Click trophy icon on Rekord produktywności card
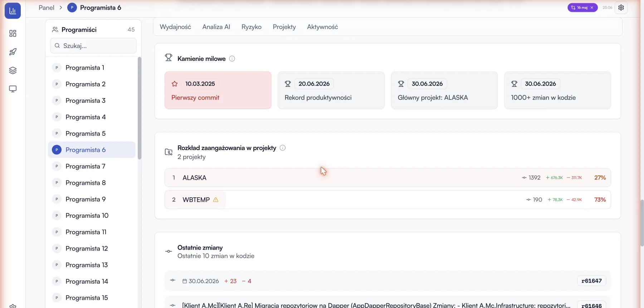Image resolution: width=644 pixels, height=308 pixels. tap(288, 84)
